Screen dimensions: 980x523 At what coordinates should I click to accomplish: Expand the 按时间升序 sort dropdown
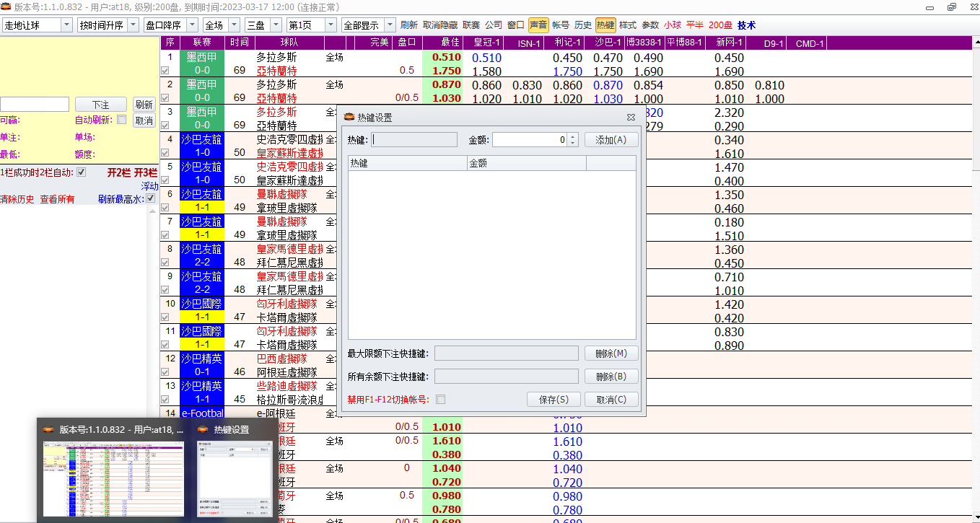(134, 25)
